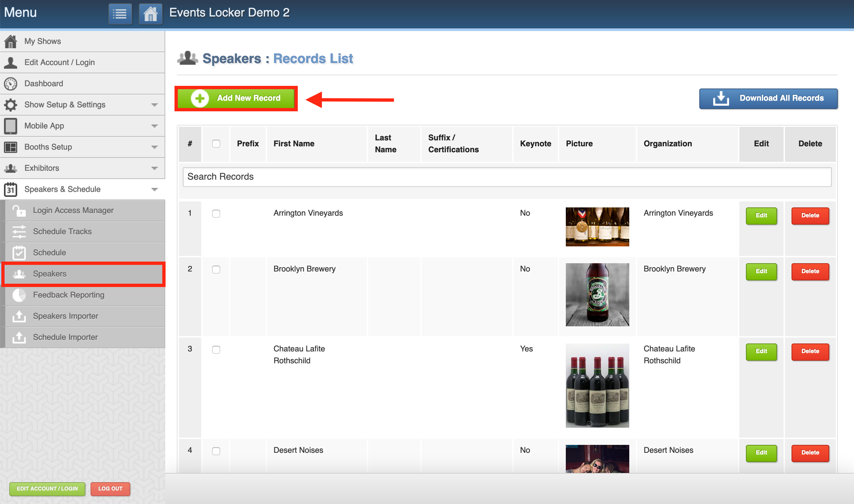Click 'Yes' keynote value for Chateau Lafite
854x504 pixels.
[x=526, y=349]
